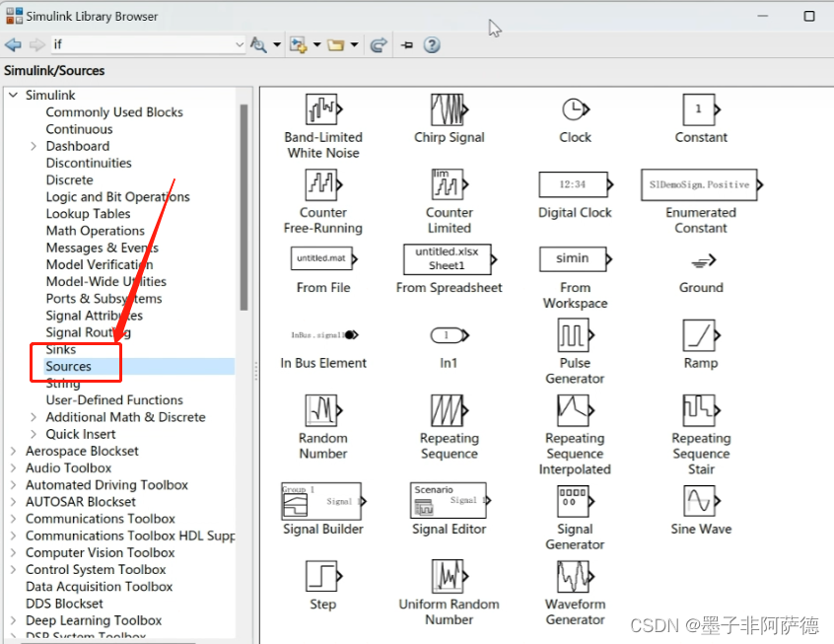Screen dimensions: 834x644
Task: Expand the Additional Math & Discrete node
Action: point(34,417)
